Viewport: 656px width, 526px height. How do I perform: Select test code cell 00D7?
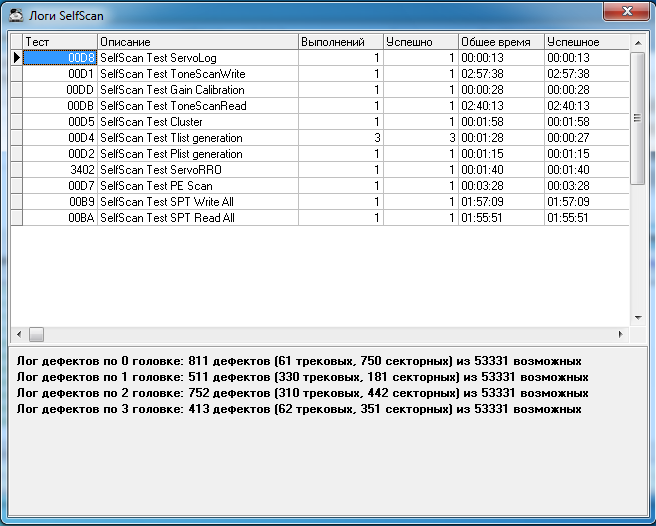pyautogui.click(x=60, y=186)
